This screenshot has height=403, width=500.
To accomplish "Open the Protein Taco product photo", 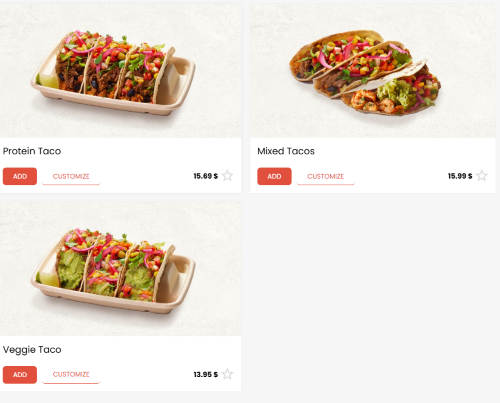I will [x=120, y=71].
